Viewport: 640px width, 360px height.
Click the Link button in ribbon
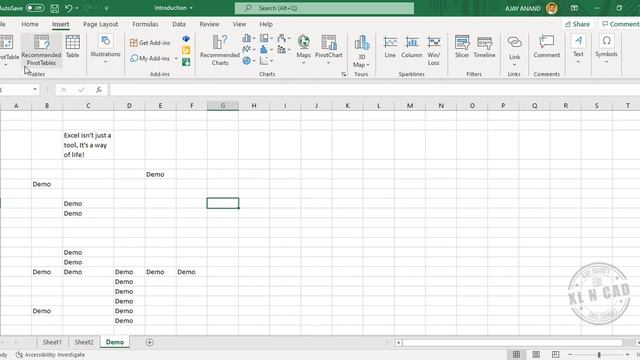514,51
